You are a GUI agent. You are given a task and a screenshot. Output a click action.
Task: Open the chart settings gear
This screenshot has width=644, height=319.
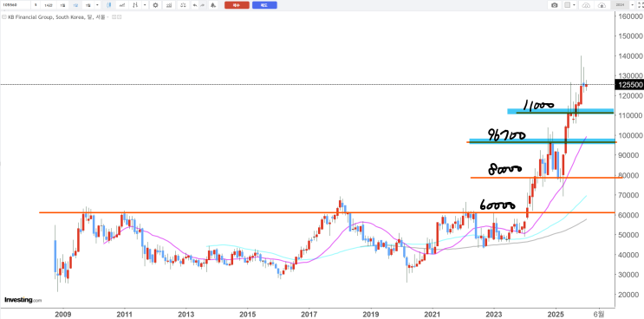pos(155,5)
